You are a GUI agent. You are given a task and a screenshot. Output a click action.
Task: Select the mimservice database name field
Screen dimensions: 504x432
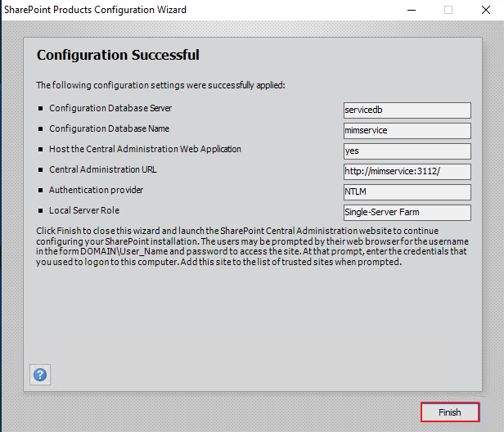(407, 131)
